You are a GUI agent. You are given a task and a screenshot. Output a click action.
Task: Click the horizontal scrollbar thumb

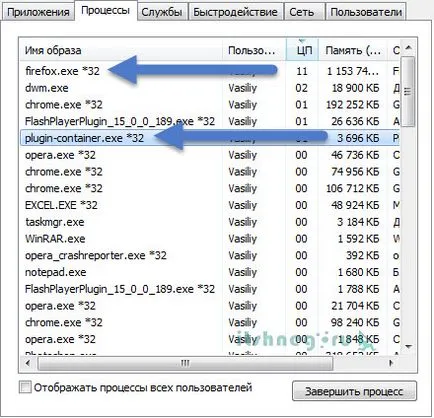185,363
